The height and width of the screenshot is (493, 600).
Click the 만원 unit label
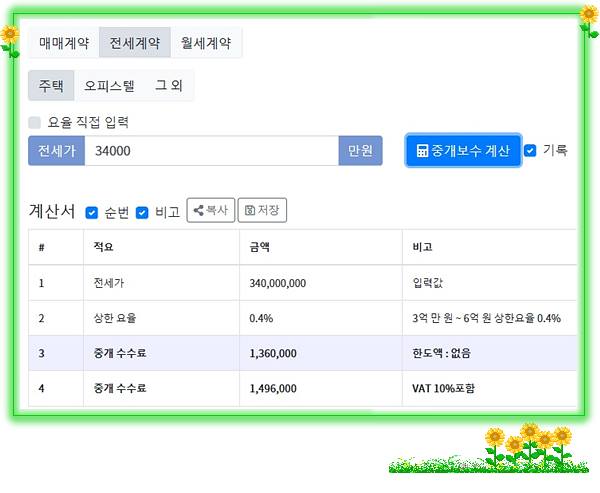click(x=360, y=151)
